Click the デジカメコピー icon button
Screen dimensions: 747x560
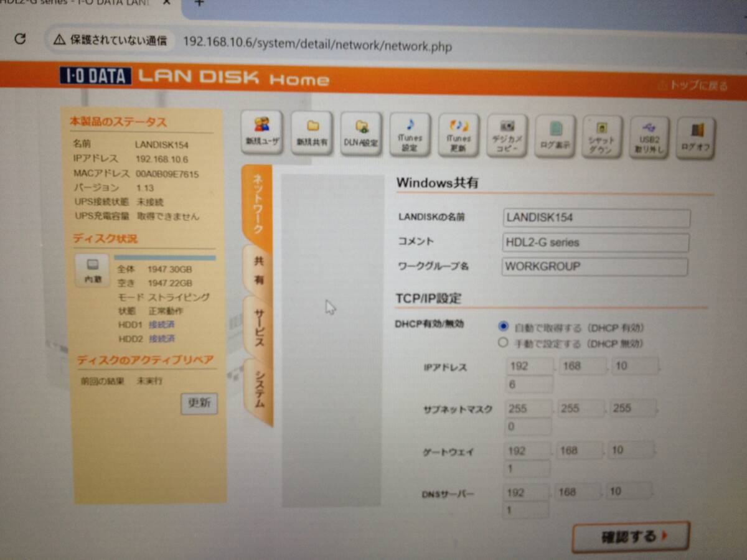(507, 136)
